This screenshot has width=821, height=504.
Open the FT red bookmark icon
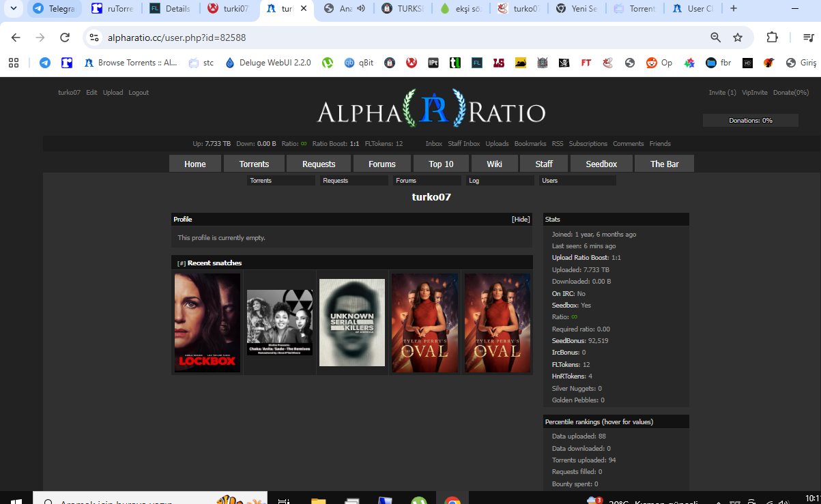point(586,63)
